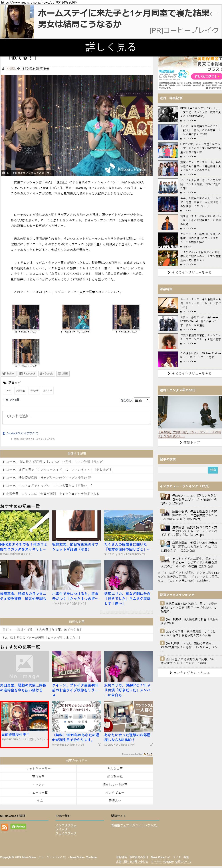Viewport: 222px width, 868px height.
Task: Click 詳しく見る banner button
Action: (111, 47)
